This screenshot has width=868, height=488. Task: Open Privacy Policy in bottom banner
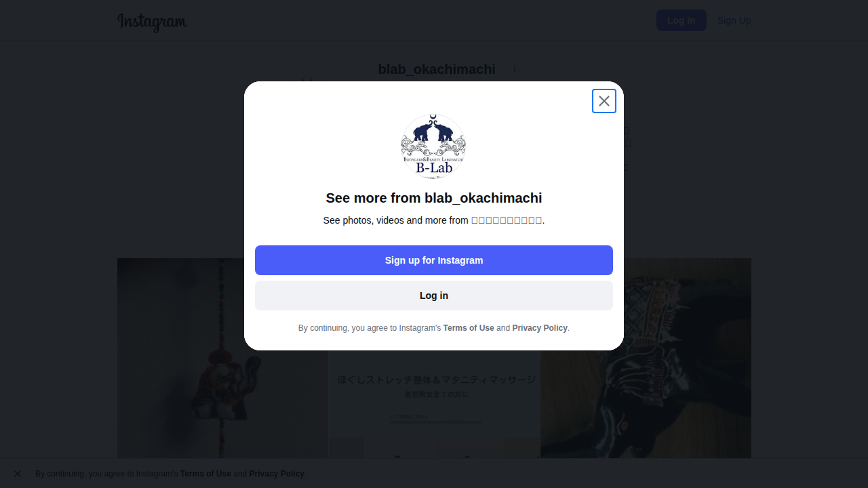[277, 474]
